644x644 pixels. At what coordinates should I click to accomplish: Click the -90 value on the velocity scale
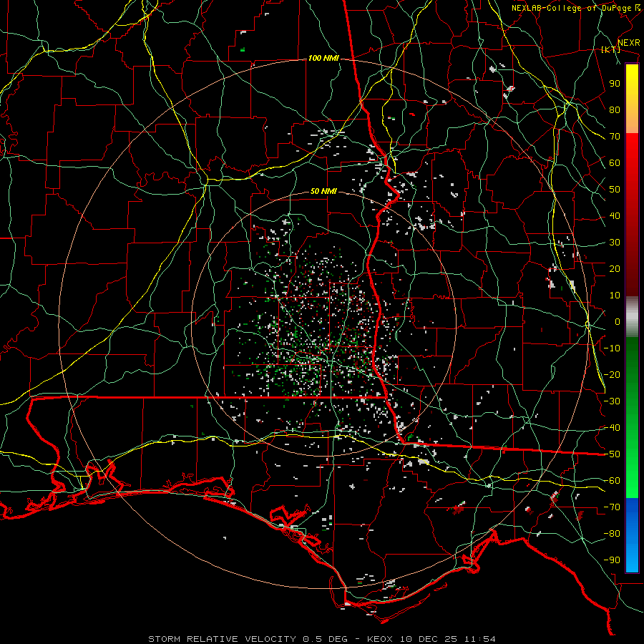(612, 560)
